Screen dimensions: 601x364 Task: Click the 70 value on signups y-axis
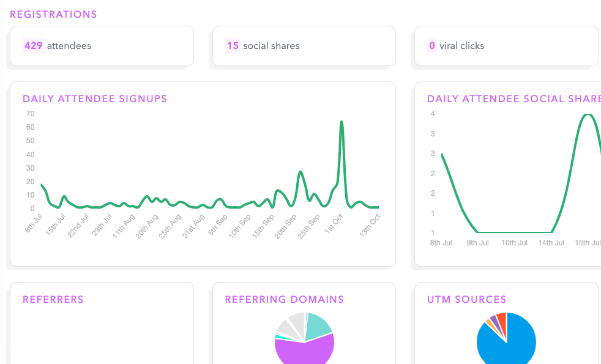coord(30,114)
